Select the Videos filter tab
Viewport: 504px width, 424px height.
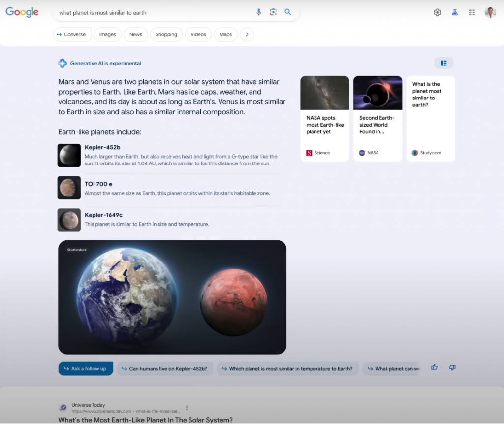pos(198,34)
